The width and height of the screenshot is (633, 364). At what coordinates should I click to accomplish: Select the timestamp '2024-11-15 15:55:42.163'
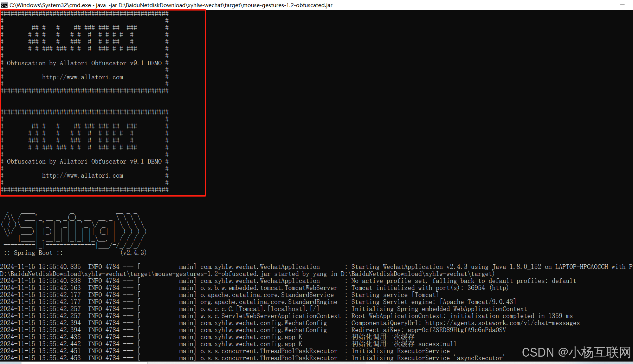coord(40,288)
